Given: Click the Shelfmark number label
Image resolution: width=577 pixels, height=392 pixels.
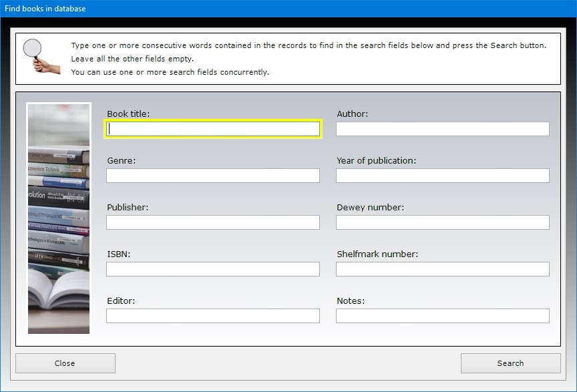Looking at the screenshot, I should coord(377,254).
